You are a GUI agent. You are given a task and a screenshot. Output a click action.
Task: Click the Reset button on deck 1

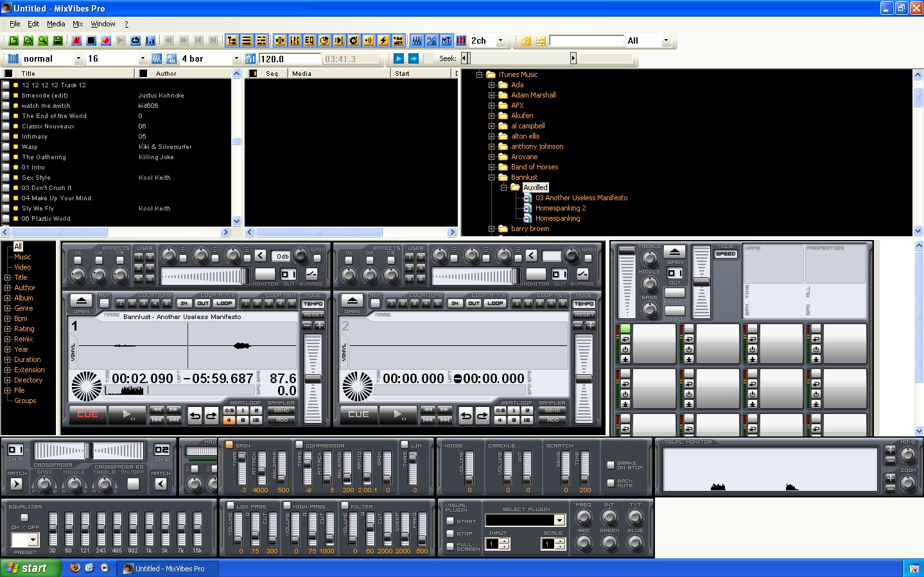(313, 314)
